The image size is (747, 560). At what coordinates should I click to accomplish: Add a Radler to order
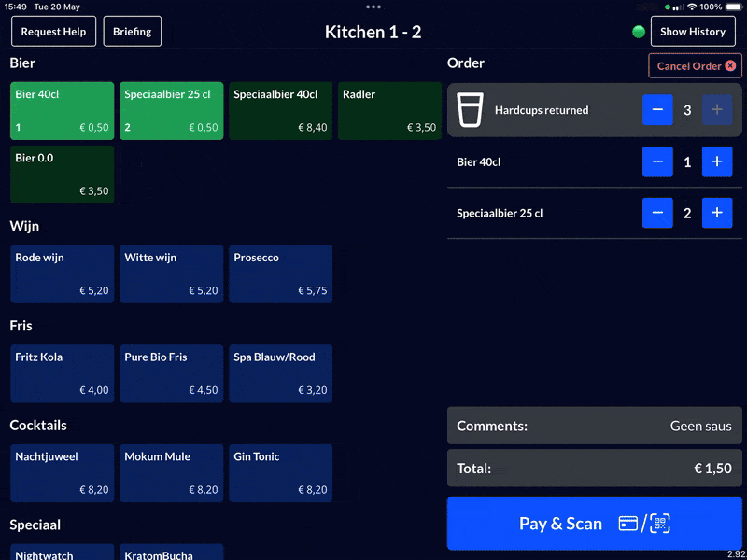[389, 111]
